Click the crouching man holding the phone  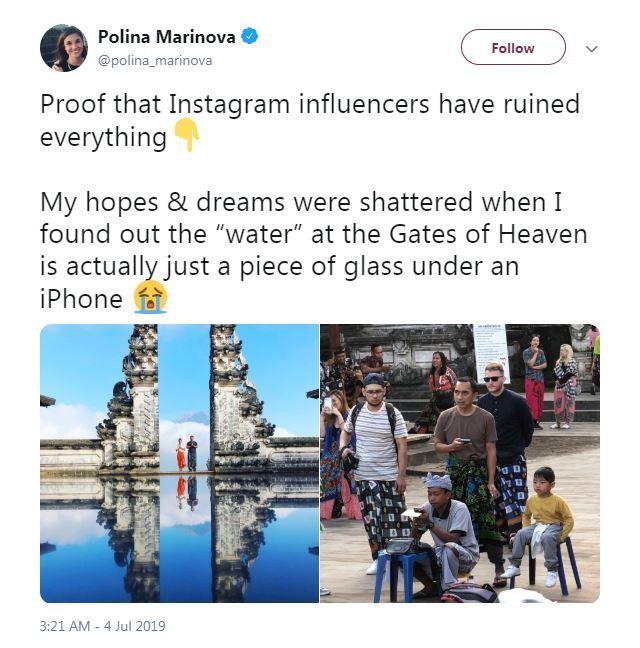tap(442, 535)
